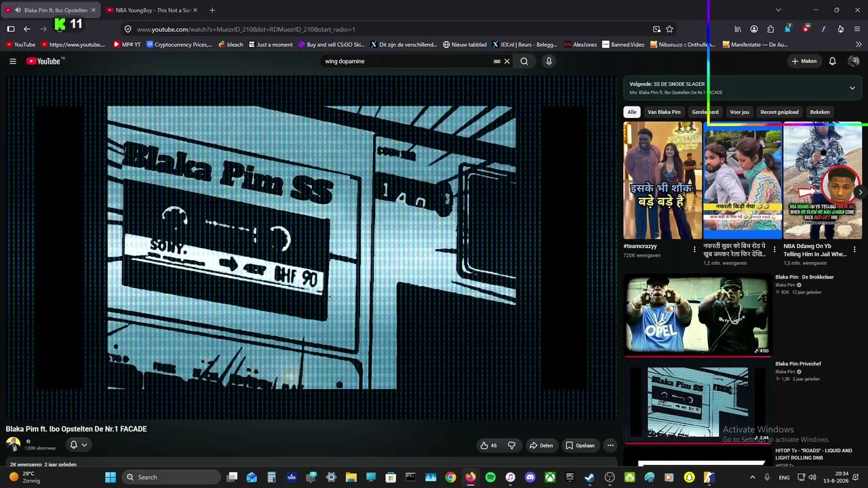
Task: Open the NBA Ddawg short thumbnail
Action: click(x=823, y=180)
